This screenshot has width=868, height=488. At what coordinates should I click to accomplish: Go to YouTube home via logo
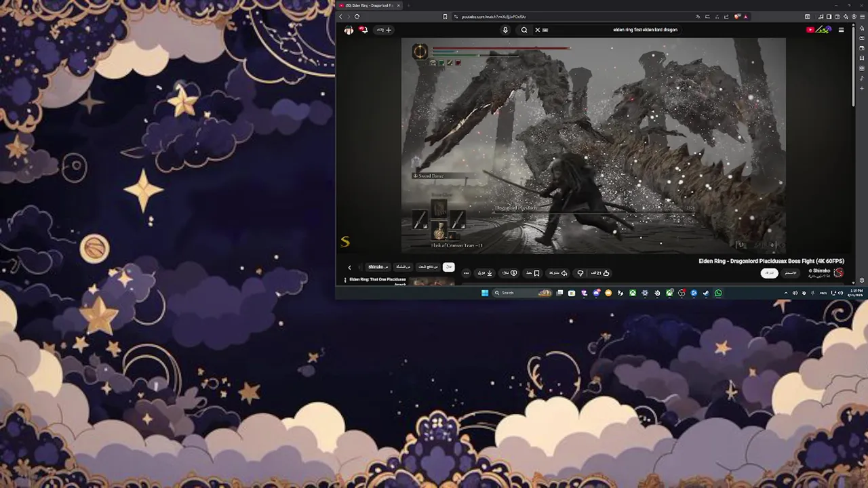point(817,30)
